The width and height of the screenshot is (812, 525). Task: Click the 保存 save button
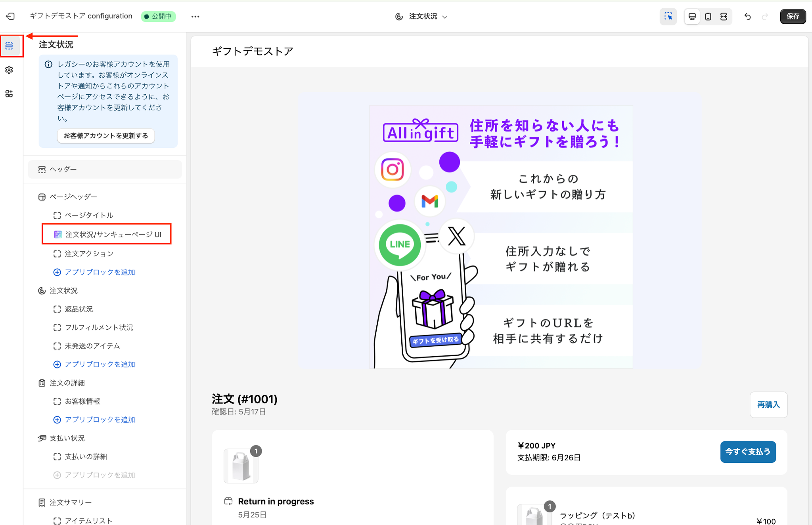793,16
